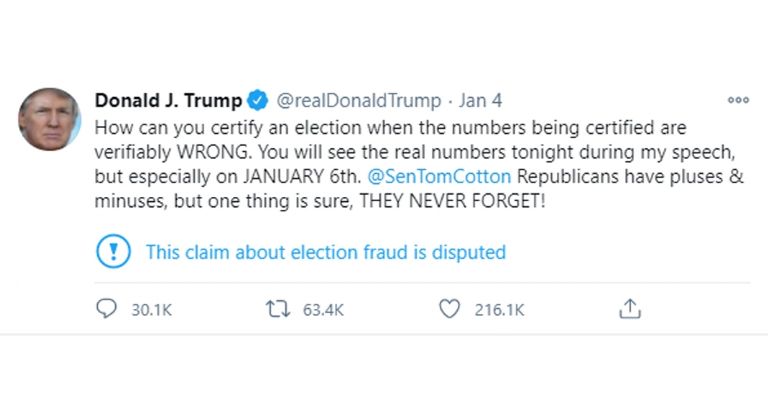Click the @realDonaldTrump handle
The width and height of the screenshot is (768, 400).
click(x=357, y=100)
